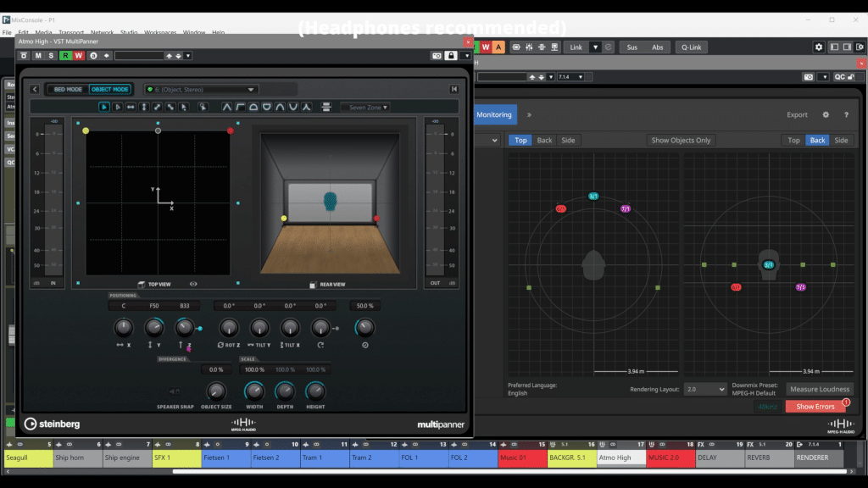
Task: Toggle the eye icon next to Top View
Action: (x=193, y=285)
